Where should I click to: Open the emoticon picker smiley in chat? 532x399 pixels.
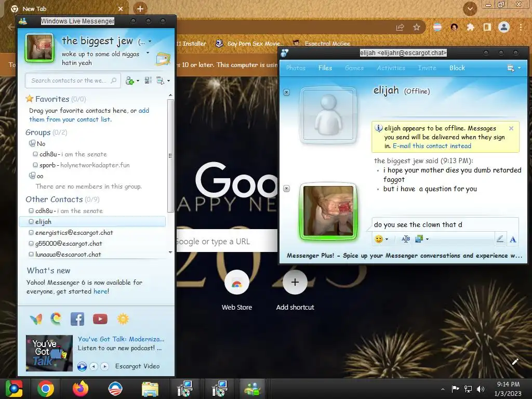tap(379, 239)
